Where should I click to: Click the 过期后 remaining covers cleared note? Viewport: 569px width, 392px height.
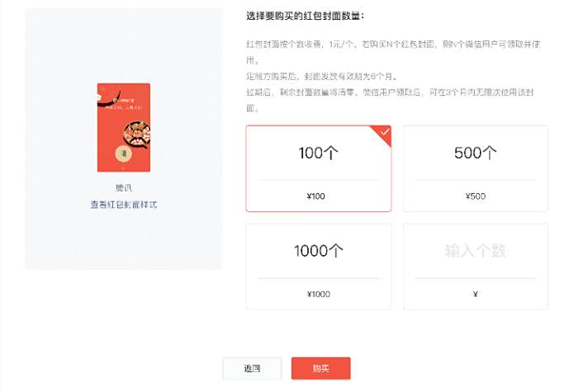(390, 100)
